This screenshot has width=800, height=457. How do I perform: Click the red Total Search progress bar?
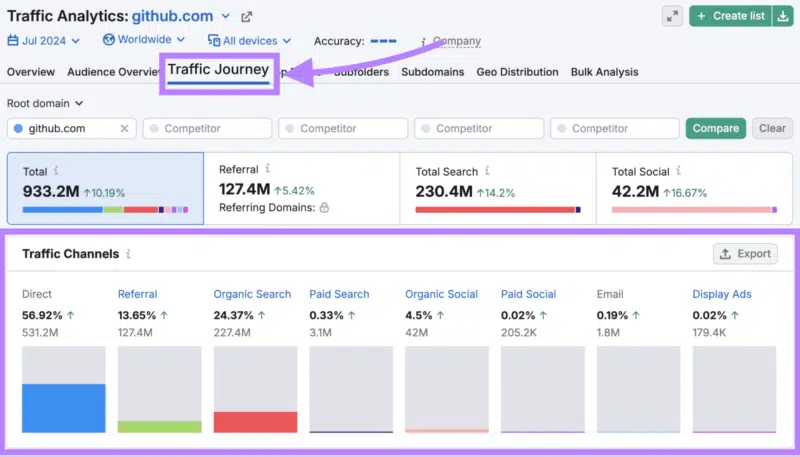coord(497,210)
